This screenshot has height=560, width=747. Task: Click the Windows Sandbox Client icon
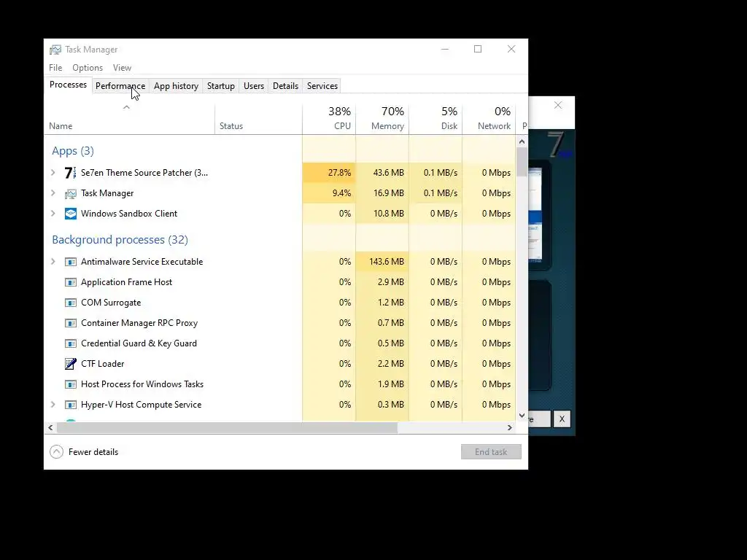pos(71,214)
